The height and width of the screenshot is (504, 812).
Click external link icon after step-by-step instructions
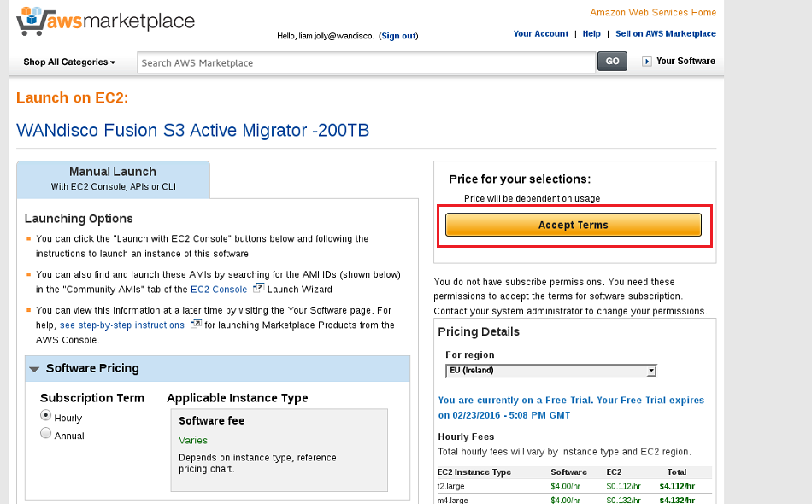coord(196,324)
